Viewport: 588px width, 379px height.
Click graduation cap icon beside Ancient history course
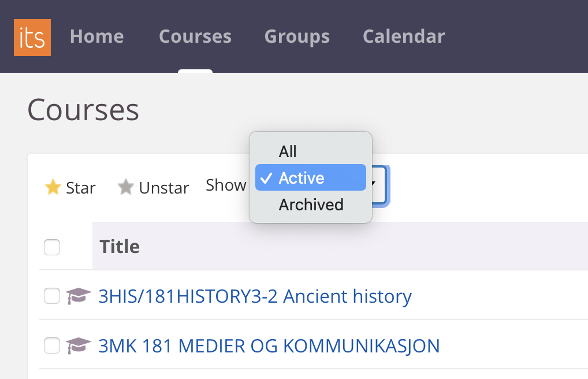coord(79,296)
